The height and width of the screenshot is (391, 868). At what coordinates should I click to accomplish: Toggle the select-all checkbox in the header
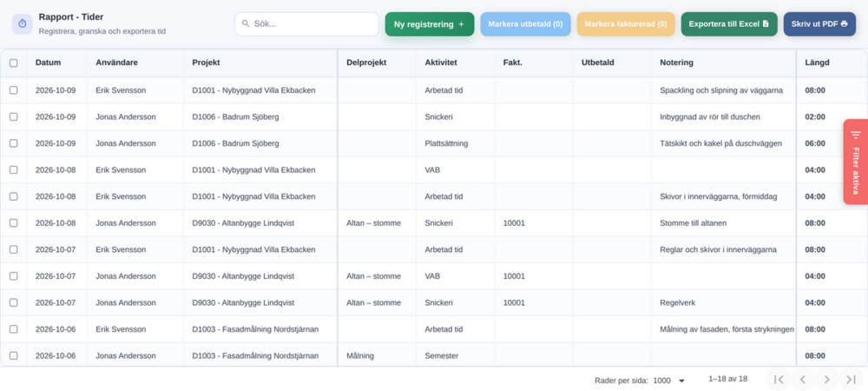tap(13, 63)
